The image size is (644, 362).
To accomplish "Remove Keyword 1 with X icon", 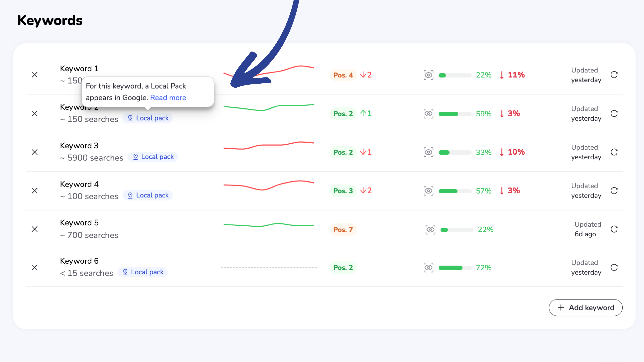I will (34, 75).
